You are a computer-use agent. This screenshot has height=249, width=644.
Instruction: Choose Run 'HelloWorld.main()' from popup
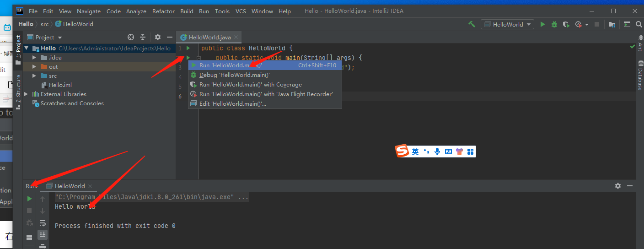265,65
